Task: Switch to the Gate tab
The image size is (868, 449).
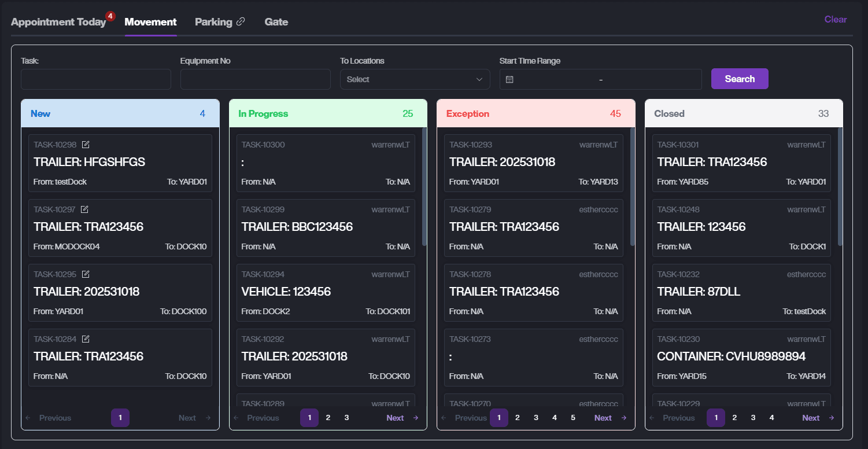Action: click(x=276, y=22)
